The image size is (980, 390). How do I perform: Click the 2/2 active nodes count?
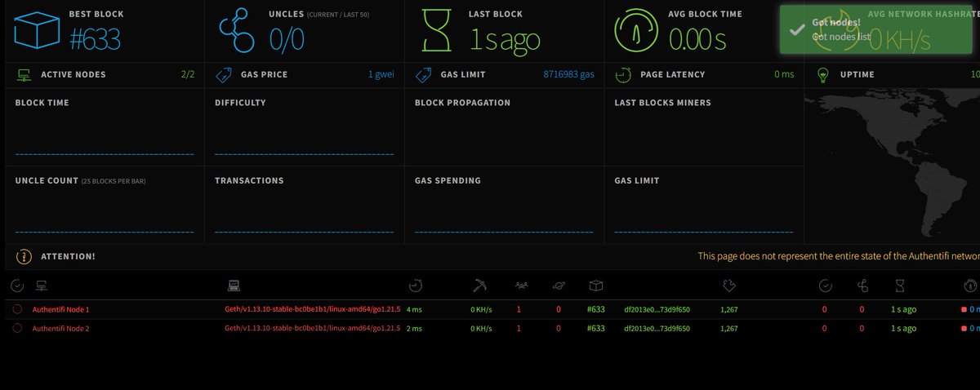click(x=188, y=75)
